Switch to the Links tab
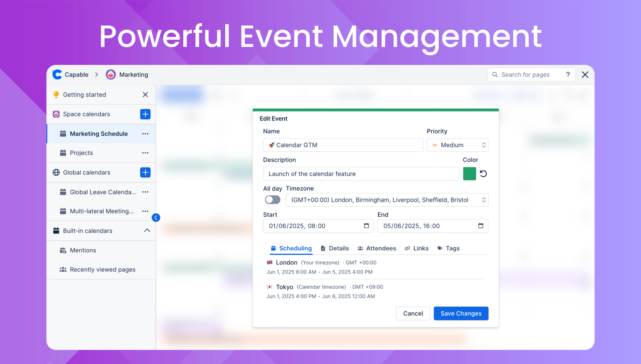 point(417,248)
